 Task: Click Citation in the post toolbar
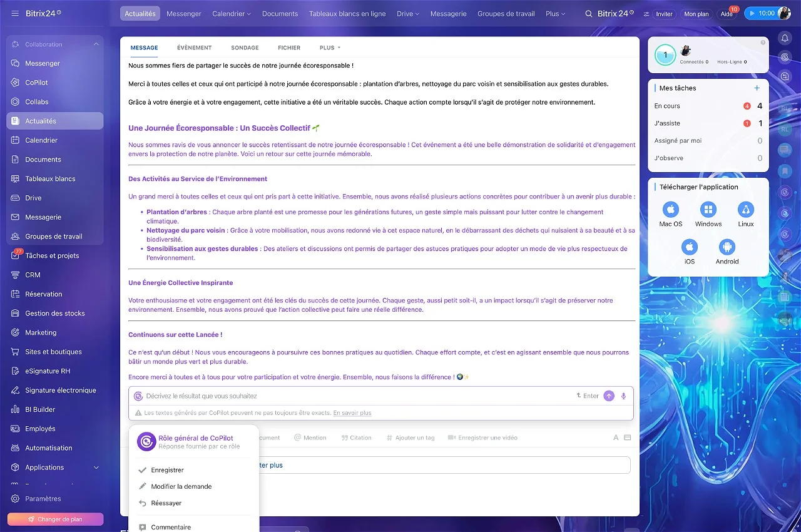pos(356,437)
